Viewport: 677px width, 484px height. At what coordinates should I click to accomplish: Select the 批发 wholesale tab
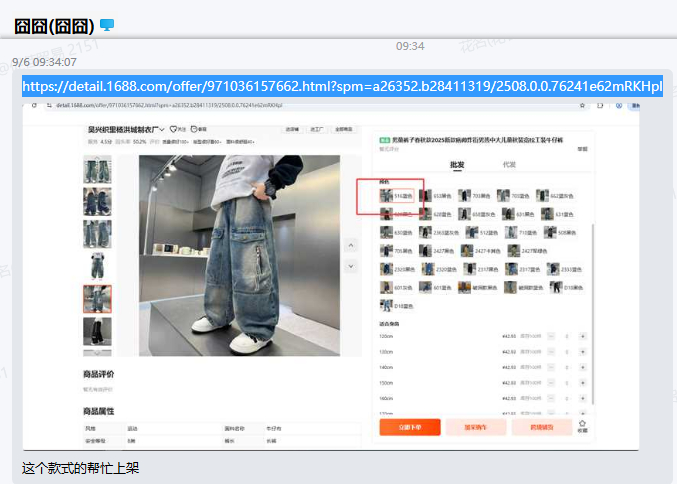pos(456,164)
